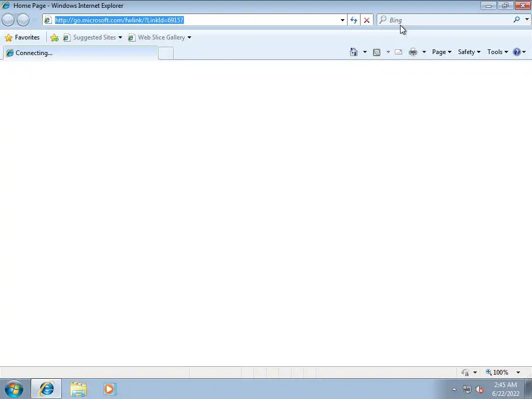This screenshot has width=532, height=399.
Task: Click the Read Mail envelope icon
Action: click(398, 52)
